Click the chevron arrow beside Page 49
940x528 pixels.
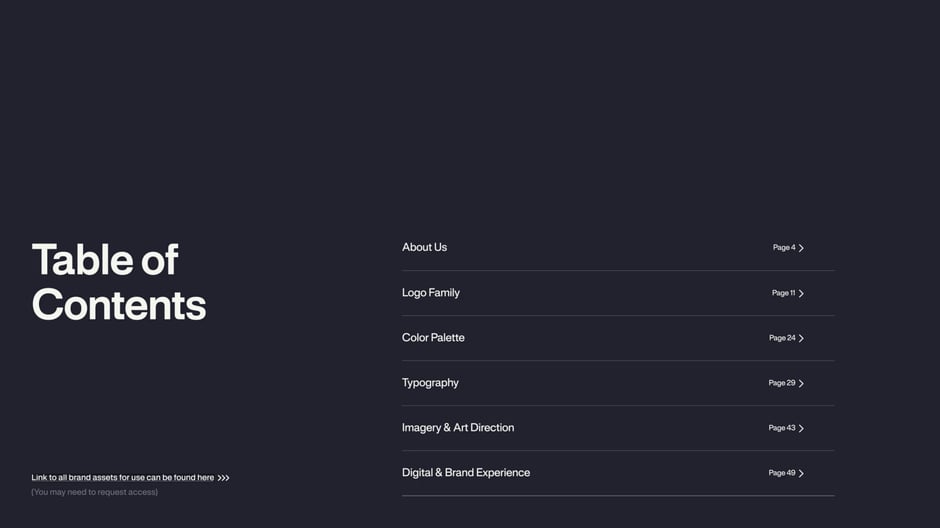pyautogui.click(x=801, y=473)
